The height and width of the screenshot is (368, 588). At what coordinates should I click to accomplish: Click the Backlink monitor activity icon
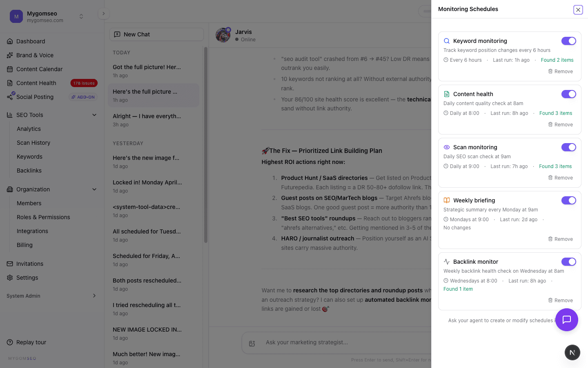click(446, 262)
